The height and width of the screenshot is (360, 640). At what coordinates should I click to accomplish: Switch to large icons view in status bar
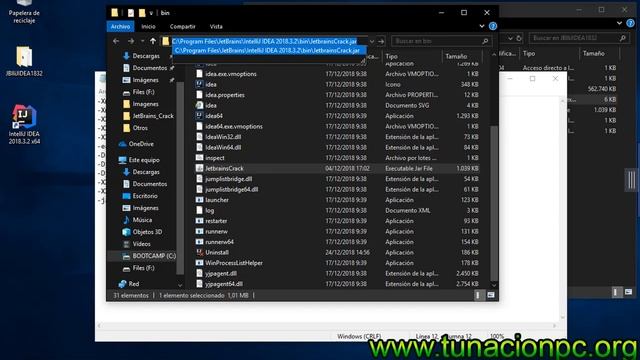491,295
